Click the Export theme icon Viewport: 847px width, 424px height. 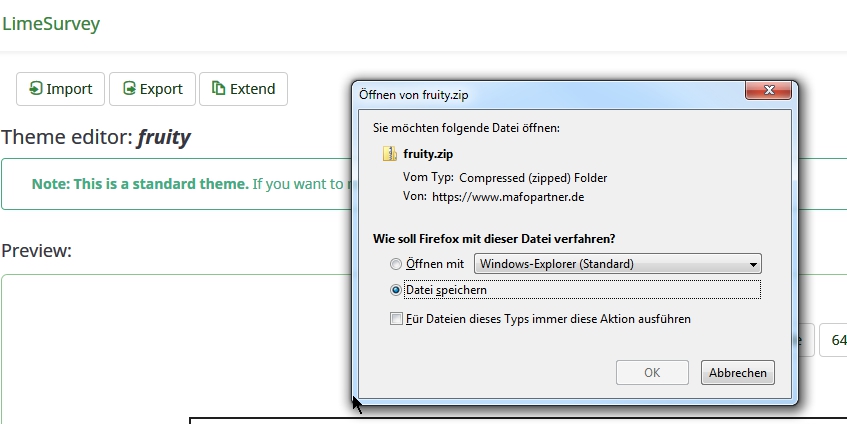129,89
